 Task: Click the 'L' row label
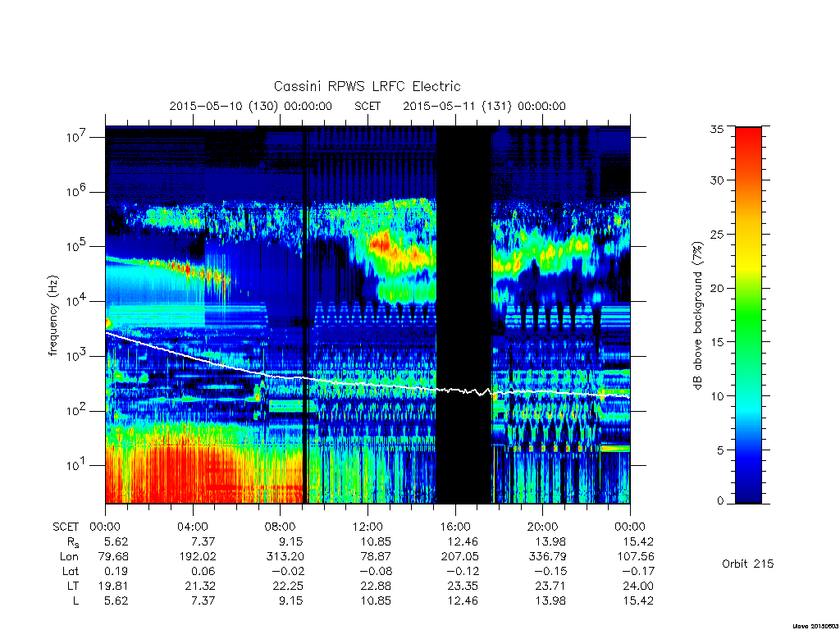75,601
